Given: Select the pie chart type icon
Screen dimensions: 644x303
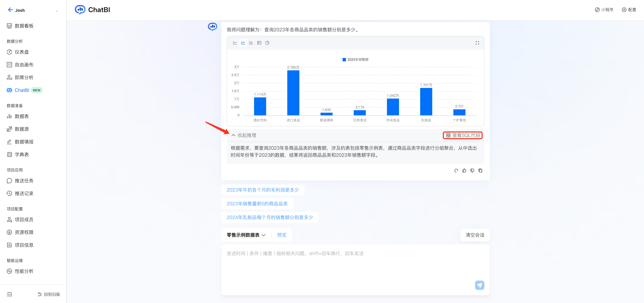Looking at the screenshot, I should [267, 43].
